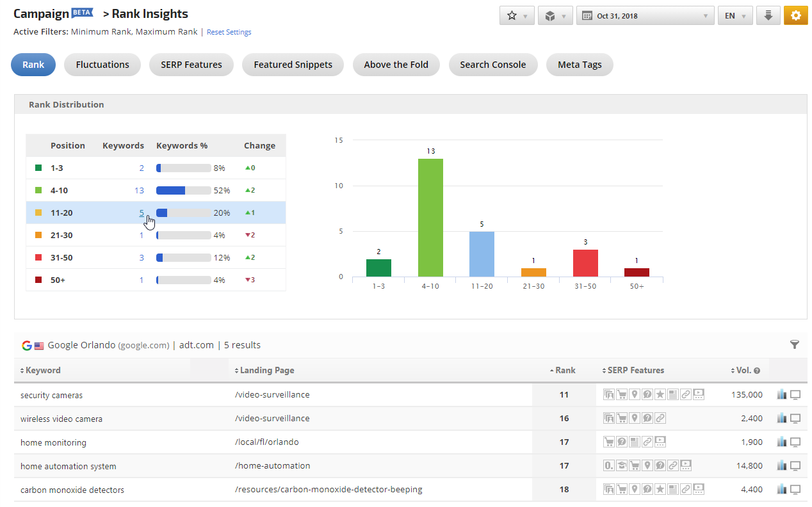Open the filter funnel icon in results table

pyautogui.click(x=794, y=345)
